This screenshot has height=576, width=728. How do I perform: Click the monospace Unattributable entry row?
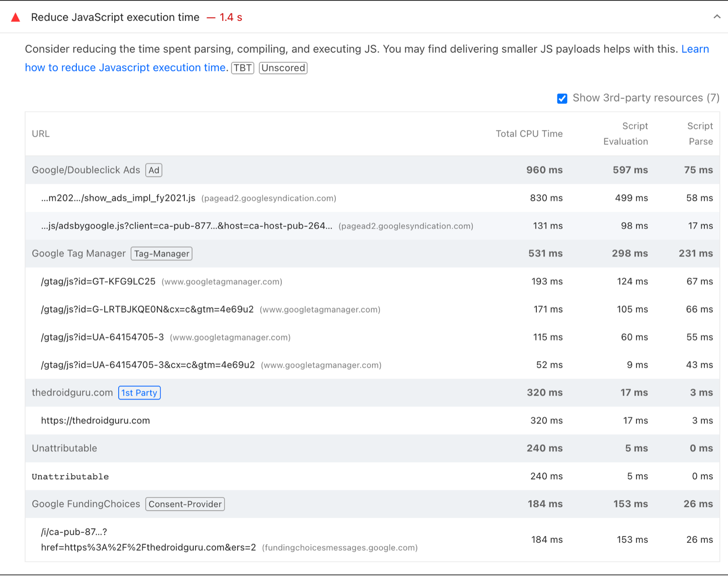point(372,476)
